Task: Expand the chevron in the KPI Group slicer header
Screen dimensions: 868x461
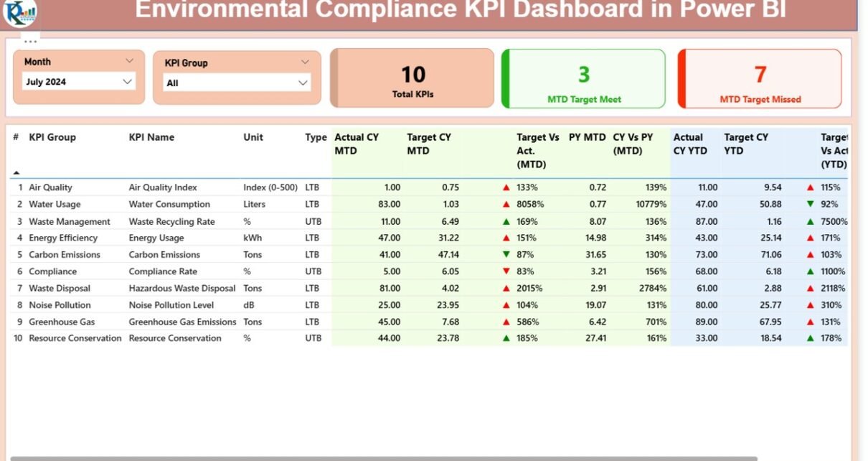Action: point(305,62)
